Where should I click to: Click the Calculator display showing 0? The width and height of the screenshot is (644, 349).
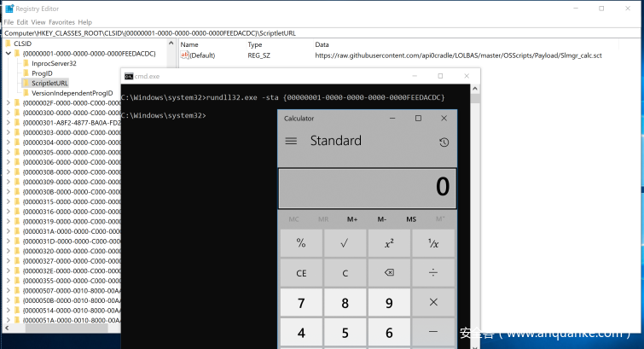pos(367,189)
